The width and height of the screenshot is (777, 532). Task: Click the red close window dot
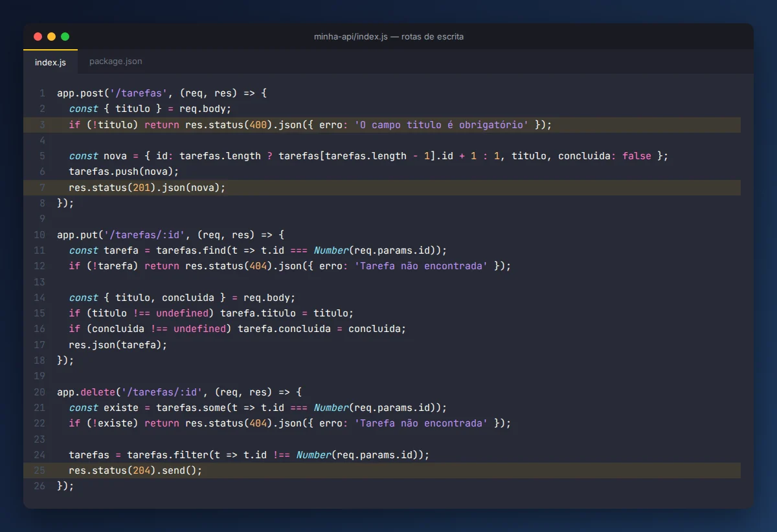pyautogui.click(x=38, y=37)
